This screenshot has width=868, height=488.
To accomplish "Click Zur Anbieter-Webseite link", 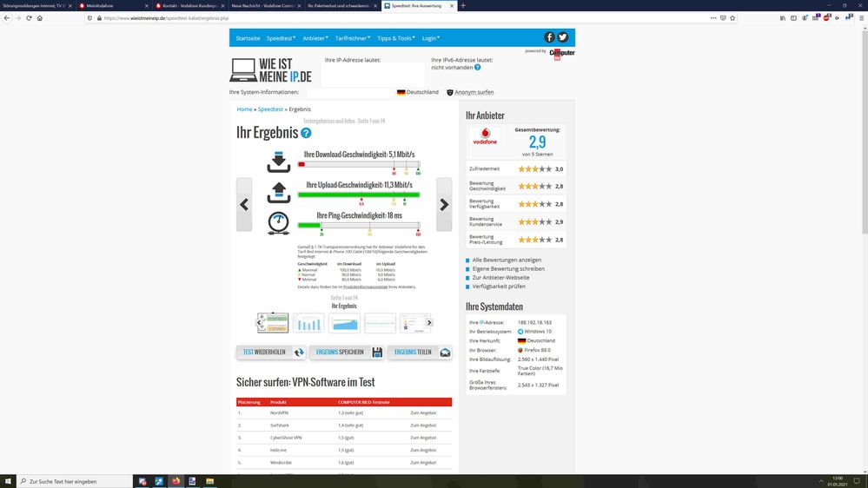I will 500,277.
